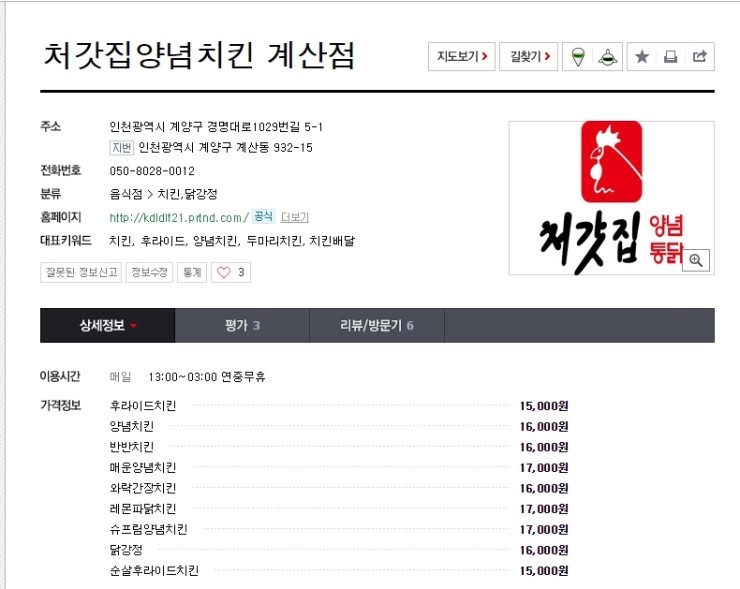Switch to the 평가 3 tab
740x589 pixels.
[242, 325]
